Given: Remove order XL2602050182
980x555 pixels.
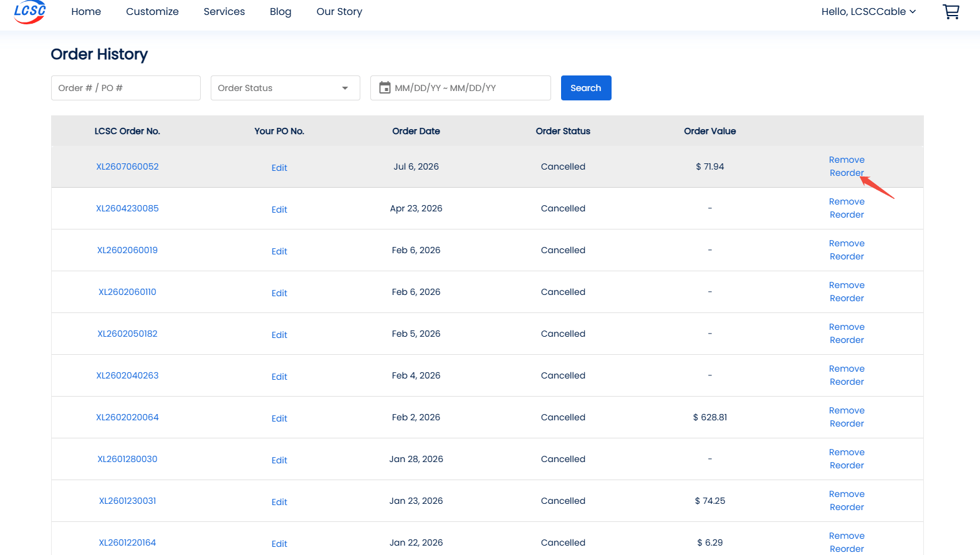Looking at the screenshot, I should pyautogui.click(x=847, y=327).
